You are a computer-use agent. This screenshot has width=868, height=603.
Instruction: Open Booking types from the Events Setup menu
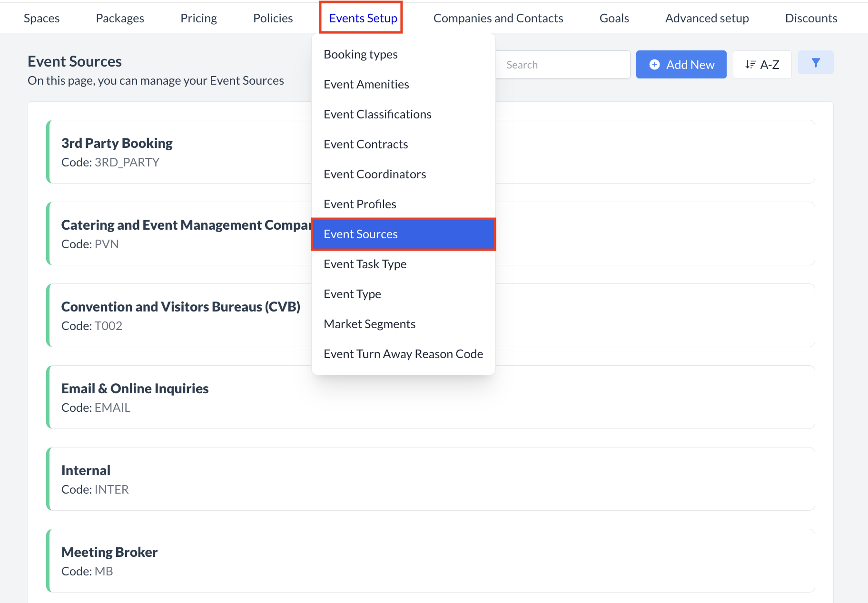tap(360, 54)
